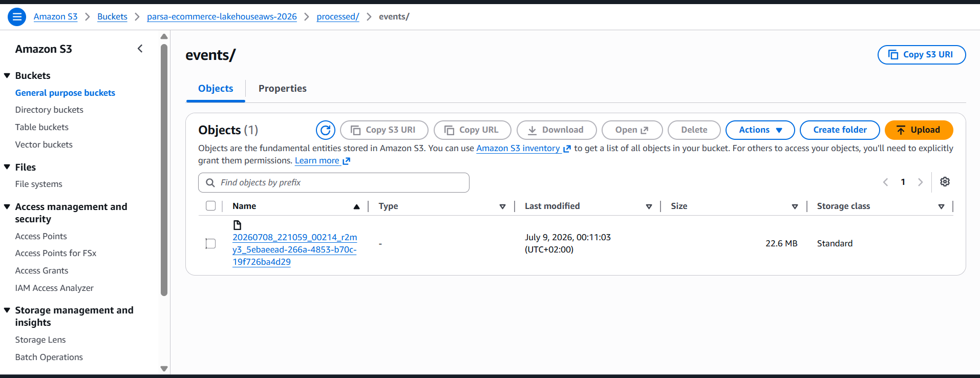
Task: Open the processed/ breadcrumb link
Action: point(338,16)
